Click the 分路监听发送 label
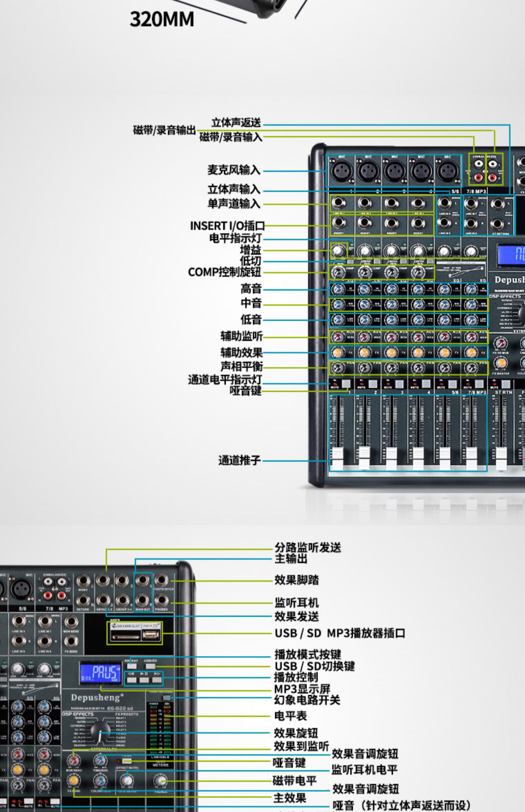 (x=308, y=548)
